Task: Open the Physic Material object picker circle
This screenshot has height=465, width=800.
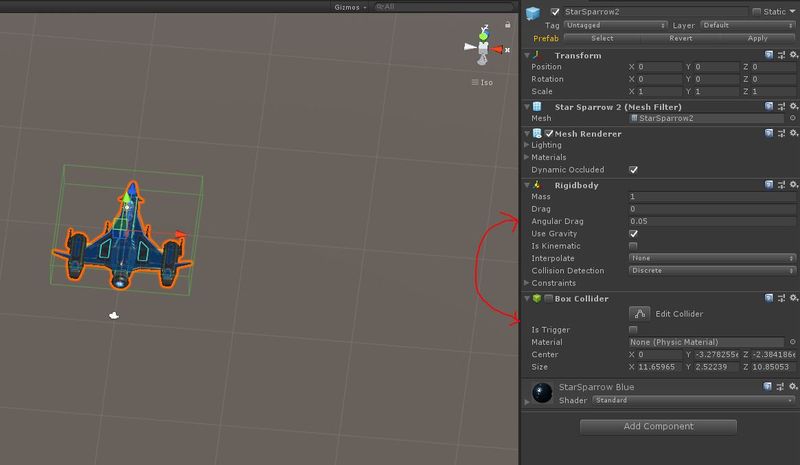Action: pyautogui.click(x=793, y=342)
